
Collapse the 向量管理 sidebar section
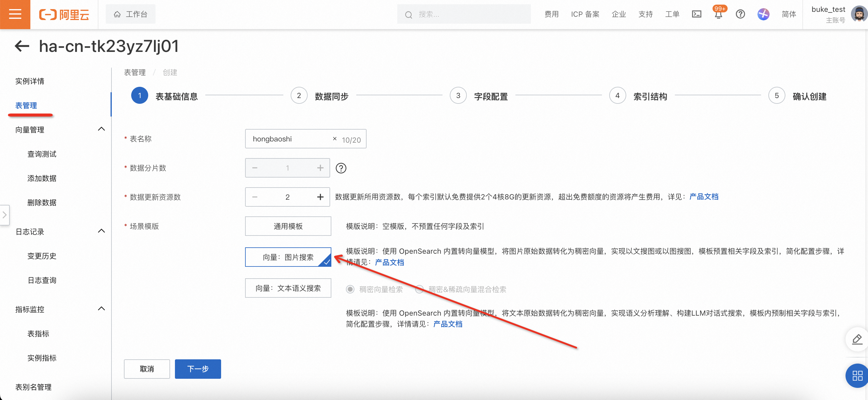click(x=101, y=129)
